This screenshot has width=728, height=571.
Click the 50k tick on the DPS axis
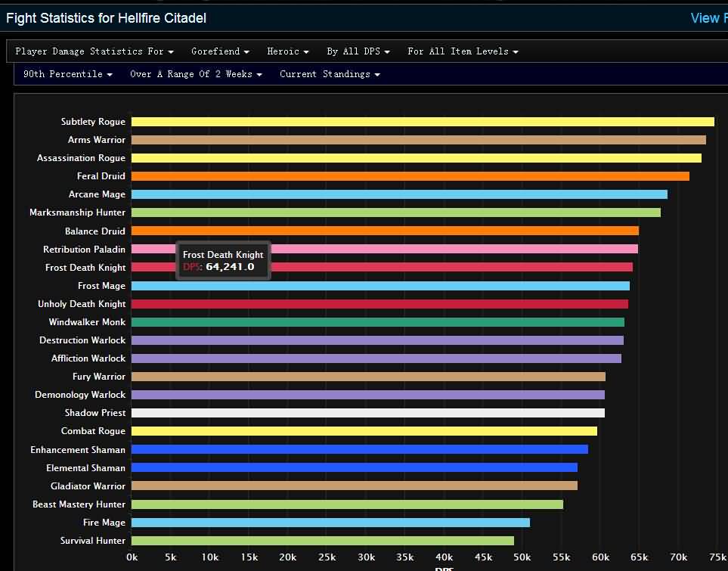click(x=522, y=557)
